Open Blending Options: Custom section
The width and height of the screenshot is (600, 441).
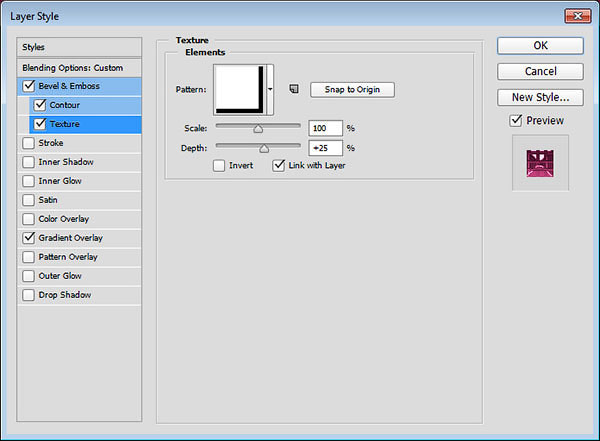79,68
